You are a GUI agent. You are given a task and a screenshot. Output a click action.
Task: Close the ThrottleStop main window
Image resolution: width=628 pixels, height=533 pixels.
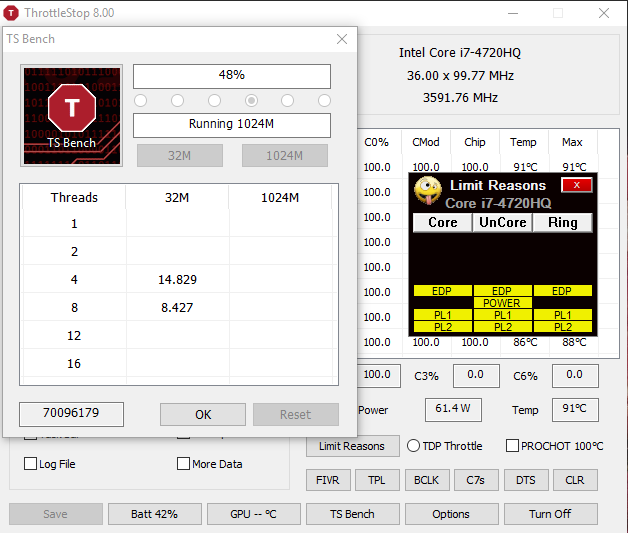604,13
